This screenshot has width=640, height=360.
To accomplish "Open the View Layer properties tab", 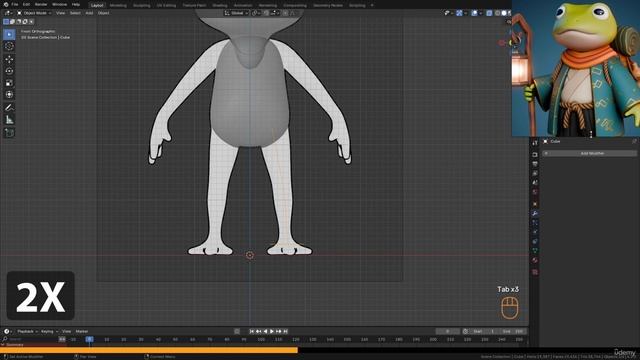I will pos(535,173).
